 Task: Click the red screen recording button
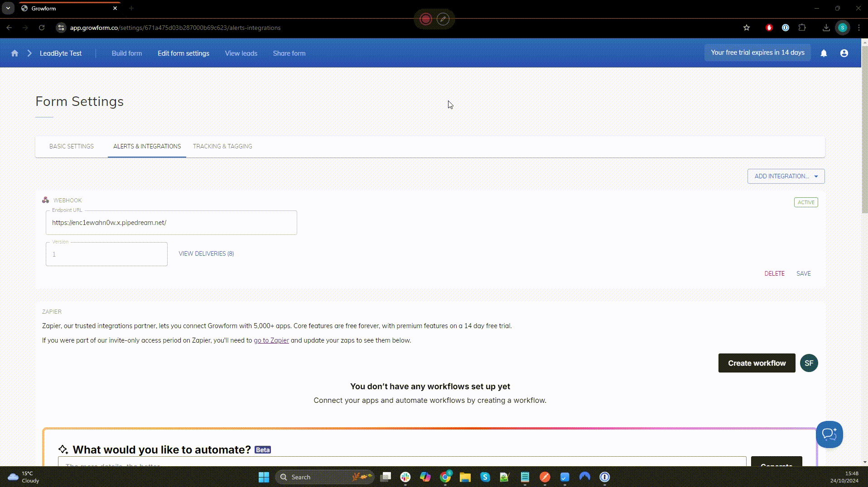[425, 19]
